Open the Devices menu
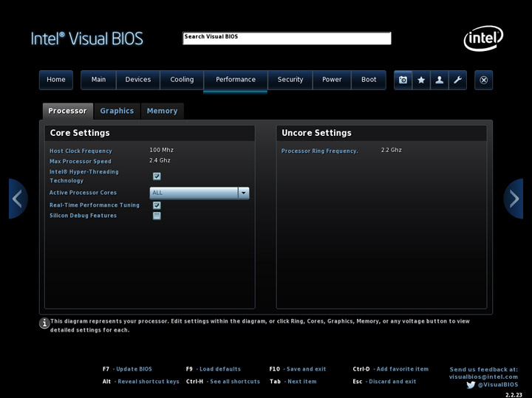The width and height of the screenshot is (532, 398). point(137,80)
